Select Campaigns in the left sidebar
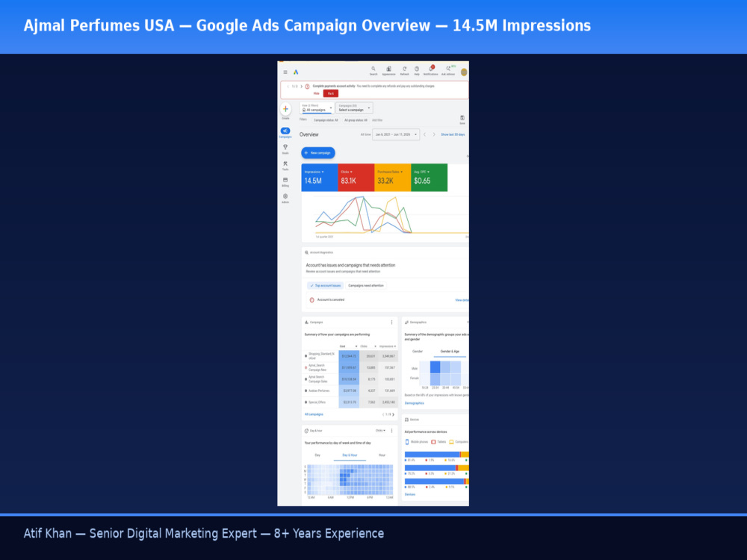The image size is (747, 560). pos(285,132)
